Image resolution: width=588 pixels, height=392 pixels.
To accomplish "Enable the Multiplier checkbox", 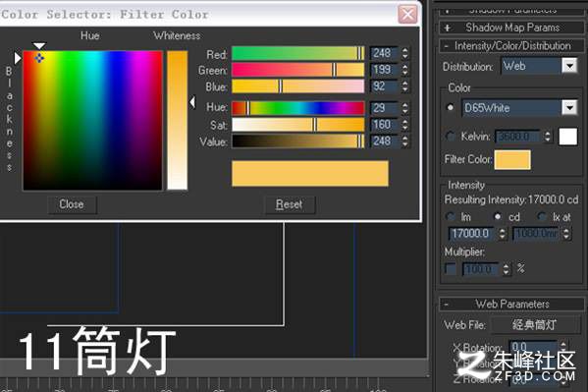I will 450,269.
